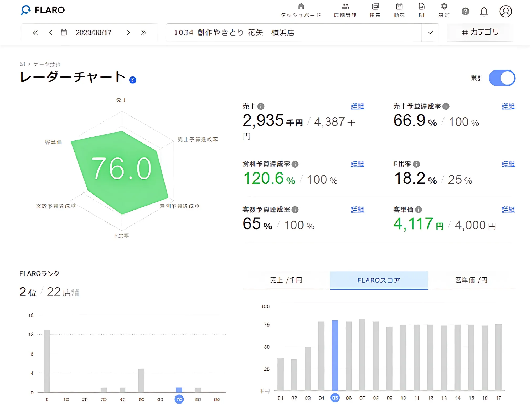The image size is (532, 408).
Task: Select the 売上 /千円 tab
Action: click(286, 280)
